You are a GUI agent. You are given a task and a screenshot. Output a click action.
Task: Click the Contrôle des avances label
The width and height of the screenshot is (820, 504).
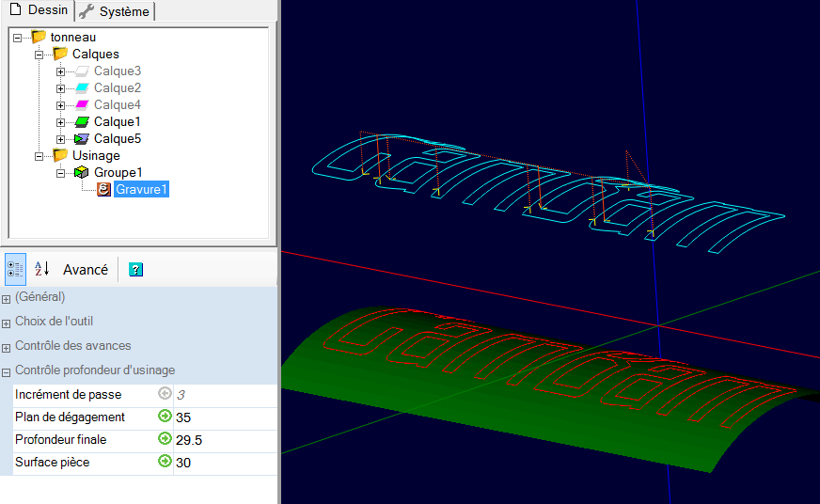click(x=73, y=346)
